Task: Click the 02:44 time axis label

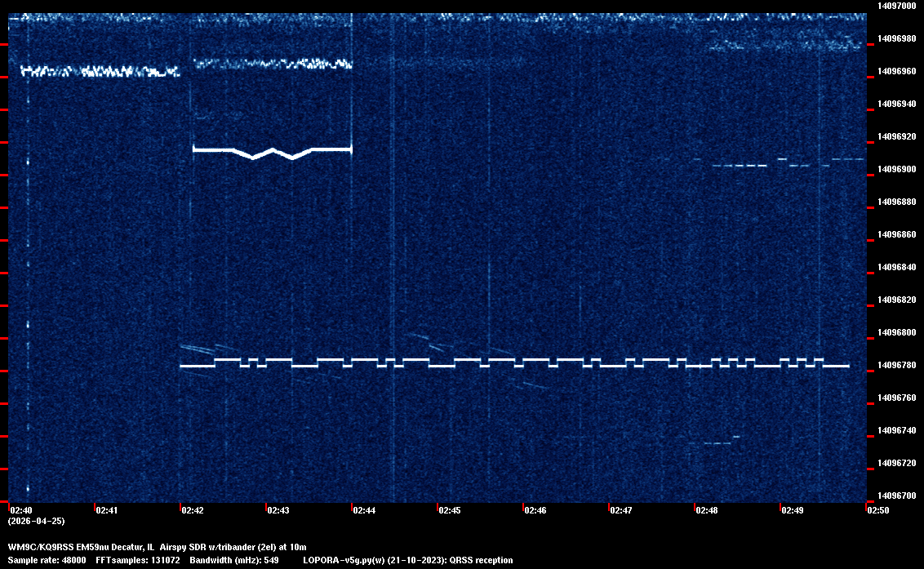Action: click(x=364, y=510)
